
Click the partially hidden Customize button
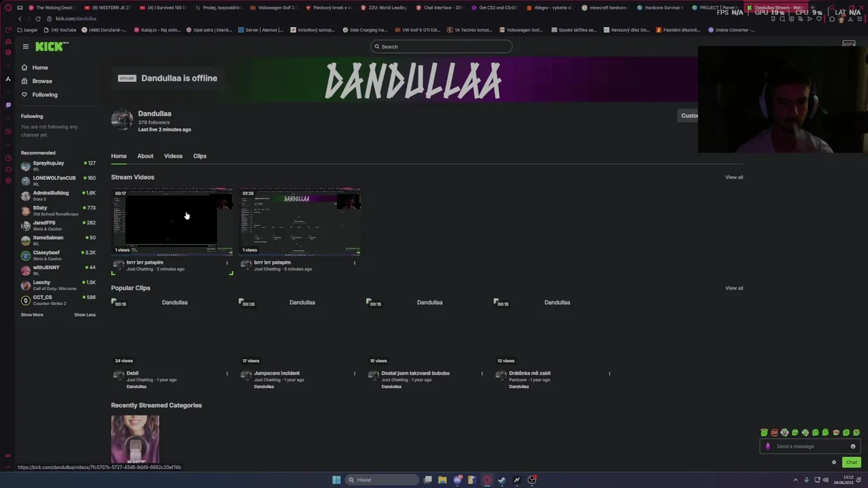coord(689,116)
